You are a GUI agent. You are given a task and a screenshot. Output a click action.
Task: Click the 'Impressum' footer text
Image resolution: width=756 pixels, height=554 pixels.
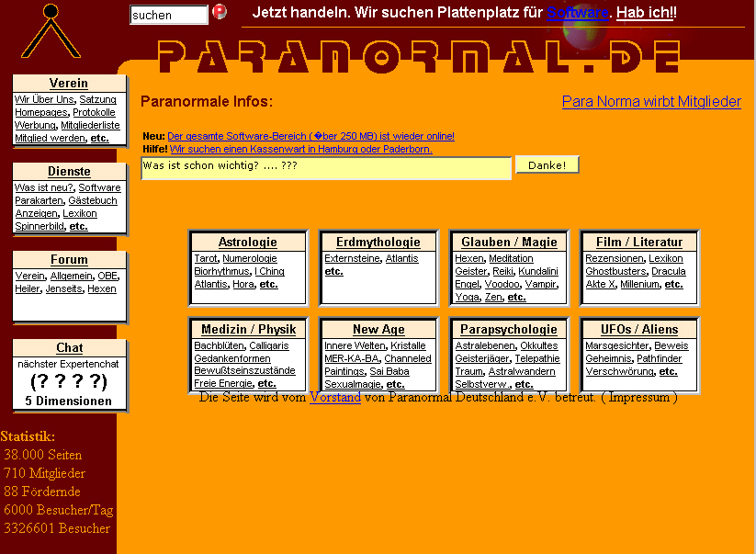click(639, 397)
